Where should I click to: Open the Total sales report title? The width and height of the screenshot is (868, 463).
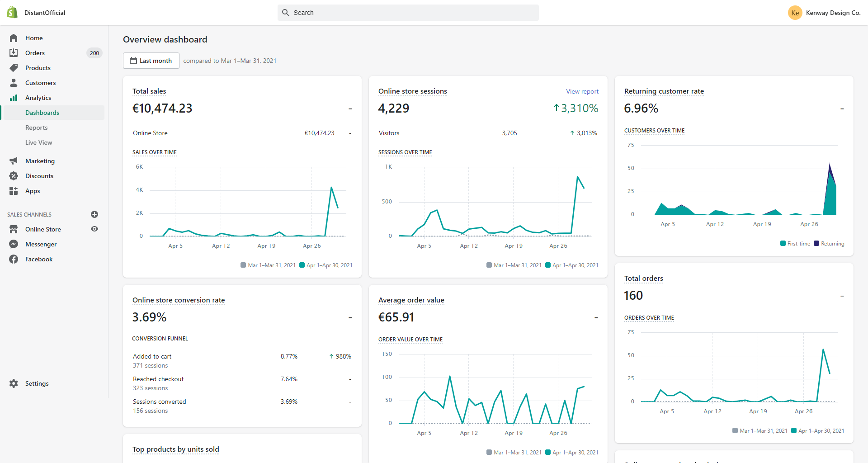point(149,91)
